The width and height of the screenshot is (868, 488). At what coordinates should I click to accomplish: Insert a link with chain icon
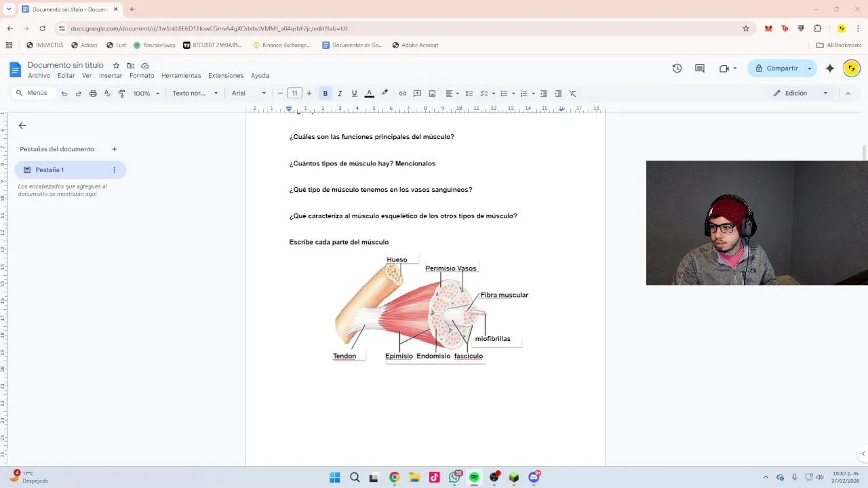(x=403, y=94)
